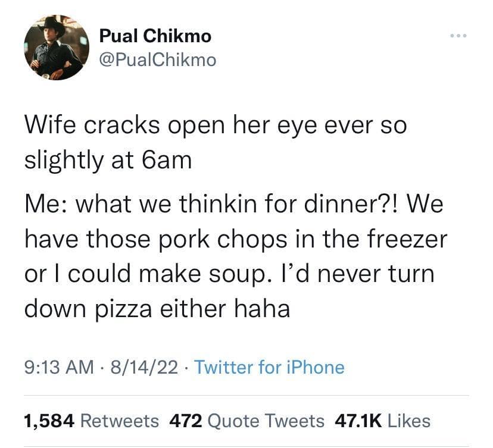
Task: Click the display name Pual Chikmo
Action: [155, 36]
